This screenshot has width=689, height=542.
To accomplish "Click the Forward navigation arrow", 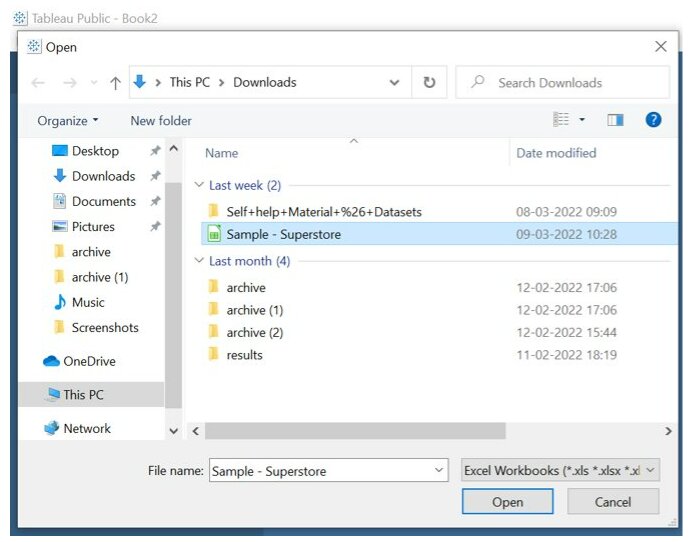I will [69, 83].
